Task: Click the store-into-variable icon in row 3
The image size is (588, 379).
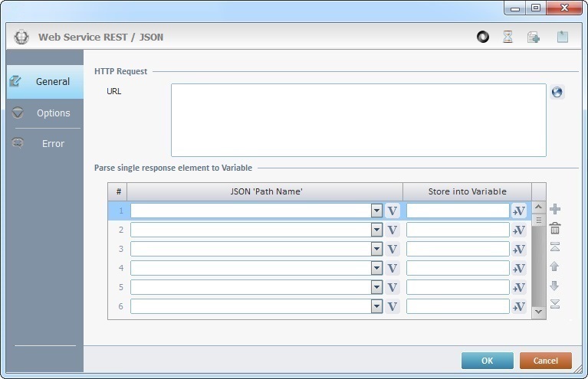Action: click(x=519, y=249)
